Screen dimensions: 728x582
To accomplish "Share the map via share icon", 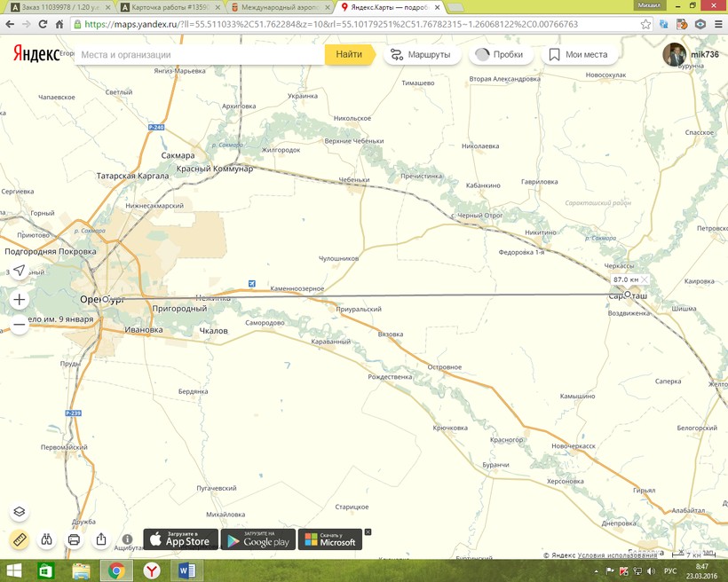I will pyautogui.click(x=101, y=539).
